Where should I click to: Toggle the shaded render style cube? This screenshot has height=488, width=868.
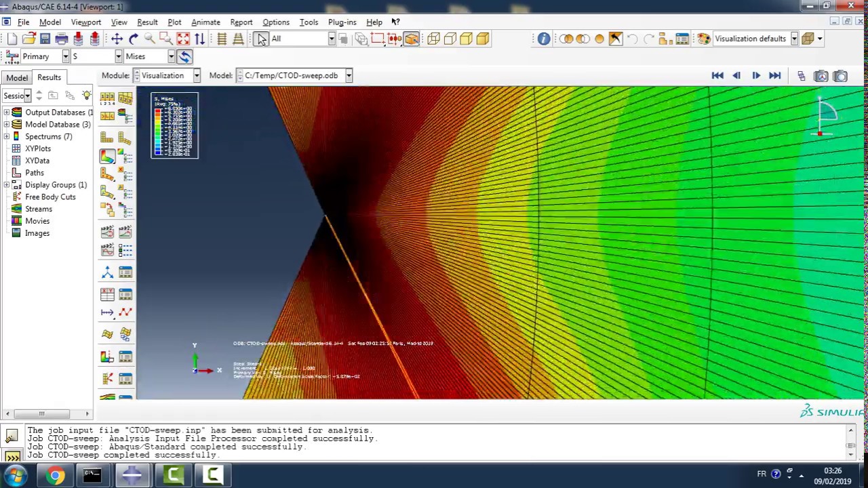(x=483, y=39)
